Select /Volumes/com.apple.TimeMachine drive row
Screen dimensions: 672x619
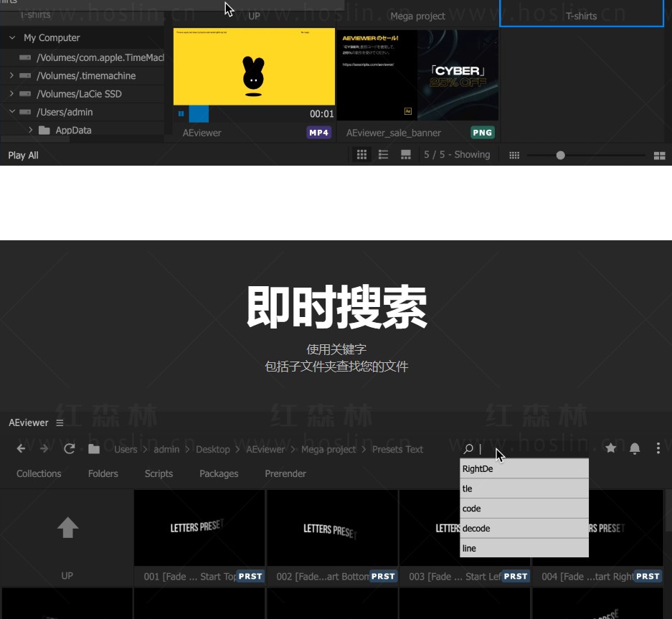point(82,57)
